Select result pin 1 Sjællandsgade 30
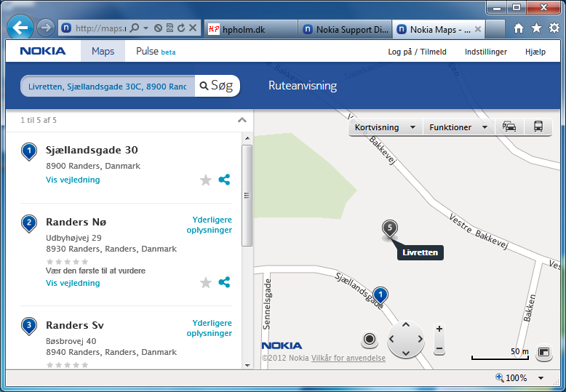The width and height of the screenshot is (566, 392). coord(29,151)
